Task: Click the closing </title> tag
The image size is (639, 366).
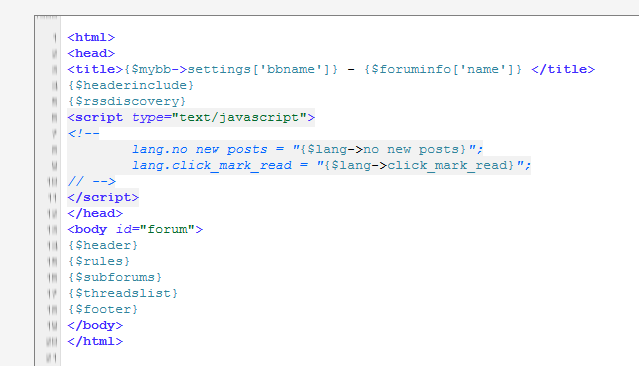Action: coord(563,69)
